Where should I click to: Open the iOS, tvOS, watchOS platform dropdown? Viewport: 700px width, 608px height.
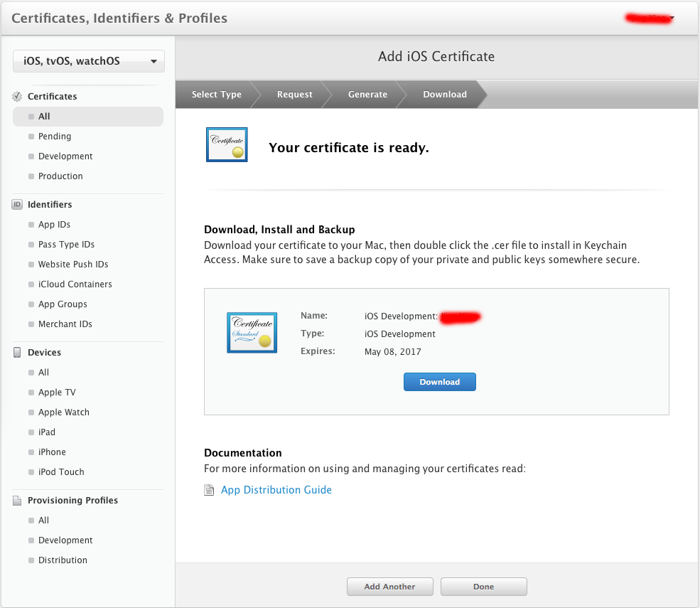click(89, 61)
